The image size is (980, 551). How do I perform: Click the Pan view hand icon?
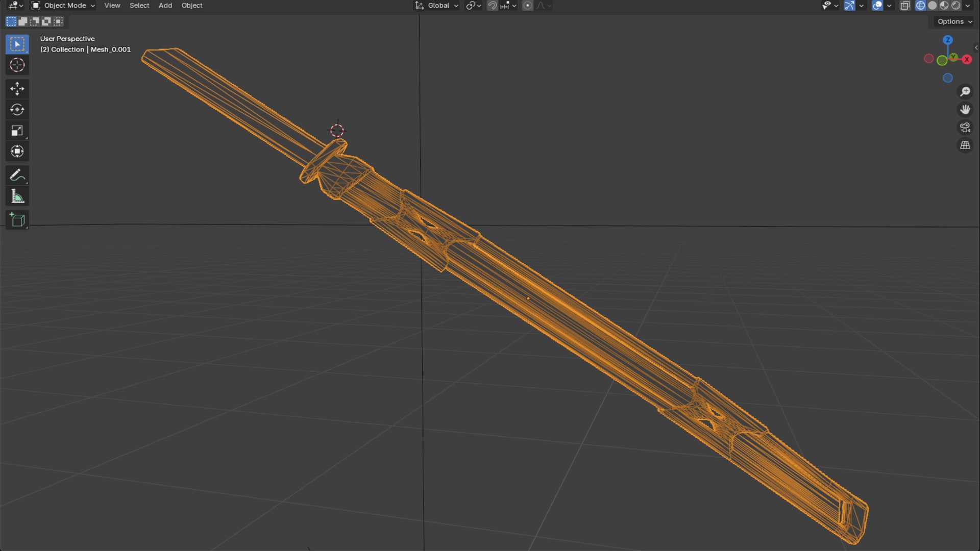[x=965, y=109]
